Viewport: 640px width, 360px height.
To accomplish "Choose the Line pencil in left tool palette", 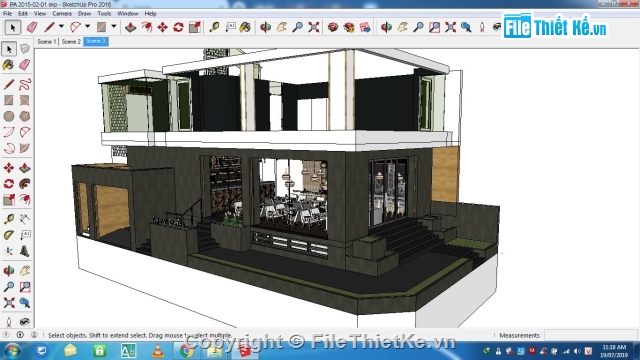I will (x=9, y=84).
